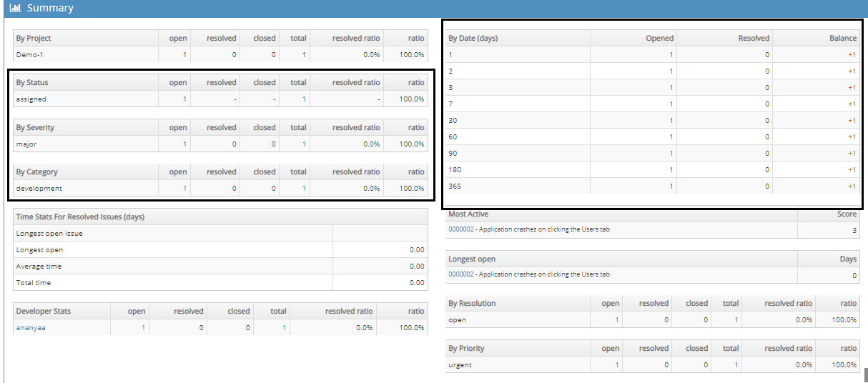The height and width of the screenshot is (383, 868).
Task: Click the total count for development category
Action: 304,189
